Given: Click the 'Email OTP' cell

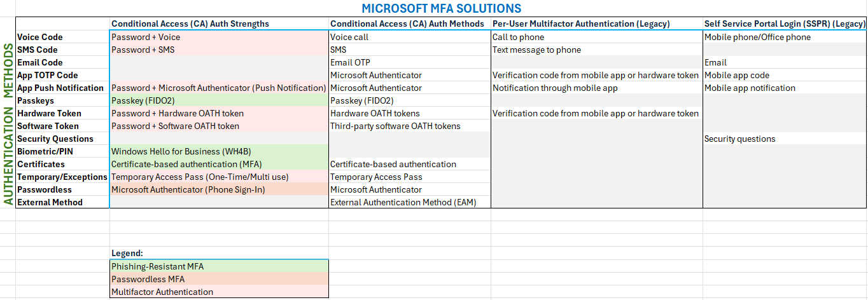Looking at the screenshot, I should [410, 62].
